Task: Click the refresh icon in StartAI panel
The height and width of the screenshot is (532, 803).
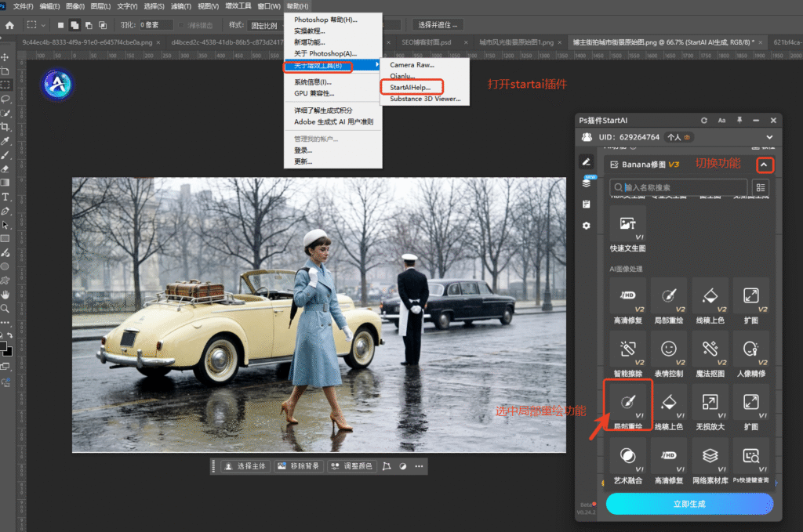Action: click(704, 120)
